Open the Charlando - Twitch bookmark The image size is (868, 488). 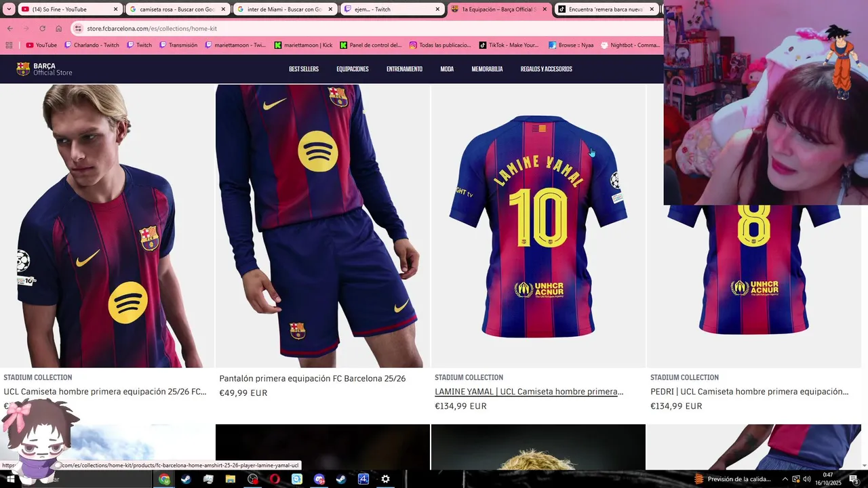tap(92, 45)
